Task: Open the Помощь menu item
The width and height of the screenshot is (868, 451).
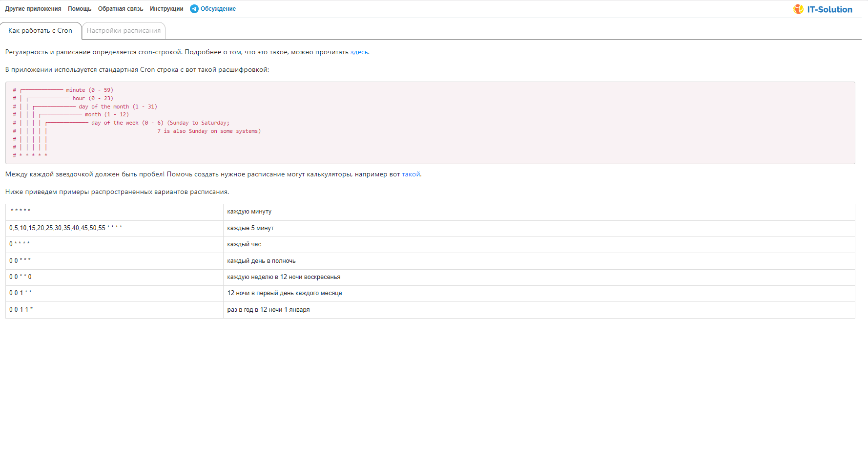Action: click(80, 9)
